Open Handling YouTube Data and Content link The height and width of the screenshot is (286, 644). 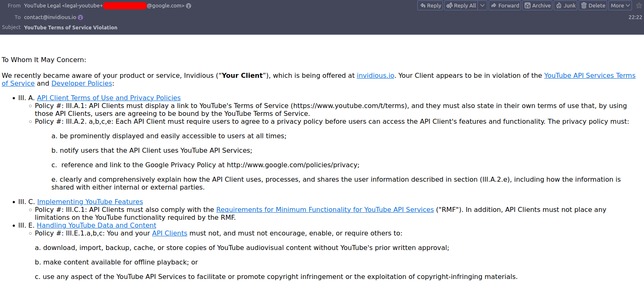tap(97, 225)
